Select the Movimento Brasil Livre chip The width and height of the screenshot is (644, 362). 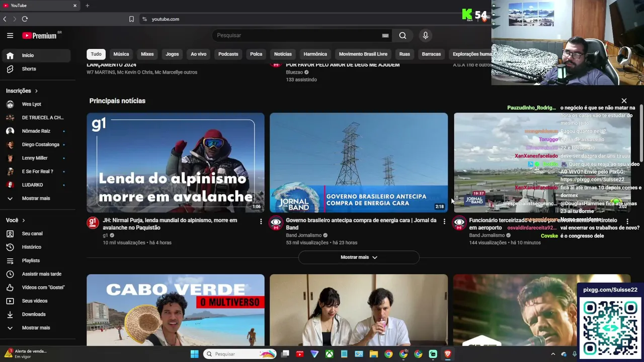[363, 54]
